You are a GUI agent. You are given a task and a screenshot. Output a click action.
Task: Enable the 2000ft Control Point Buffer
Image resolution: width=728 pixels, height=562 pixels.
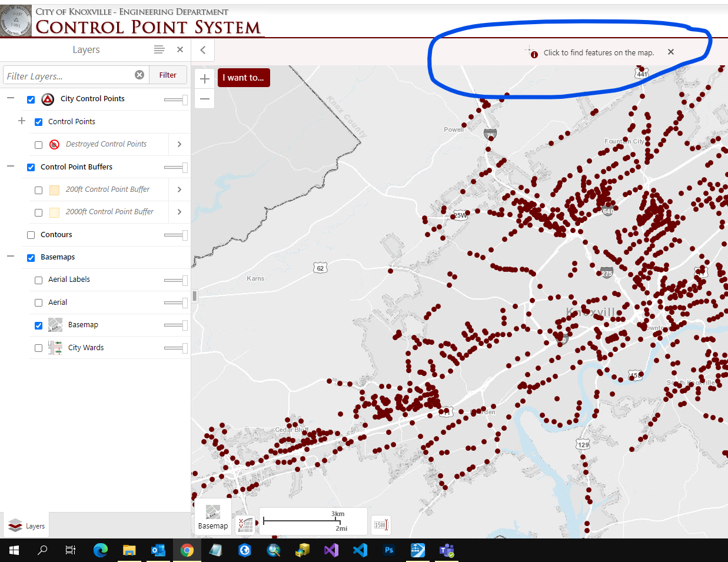coord(39,212)
